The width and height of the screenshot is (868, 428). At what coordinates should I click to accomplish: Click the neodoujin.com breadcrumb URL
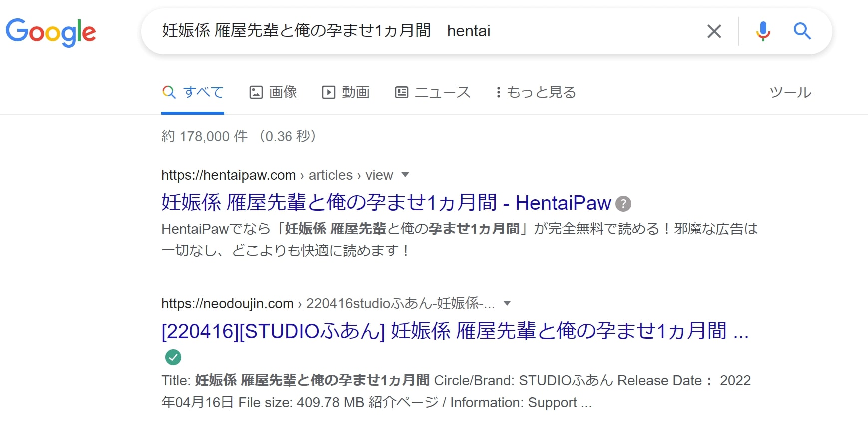click(x=328, y=304)
